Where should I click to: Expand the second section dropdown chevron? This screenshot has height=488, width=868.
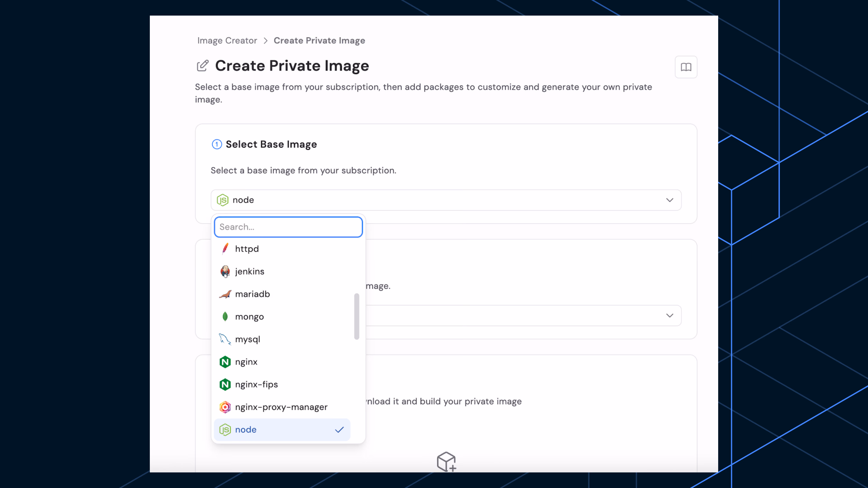tap(670, 315)
